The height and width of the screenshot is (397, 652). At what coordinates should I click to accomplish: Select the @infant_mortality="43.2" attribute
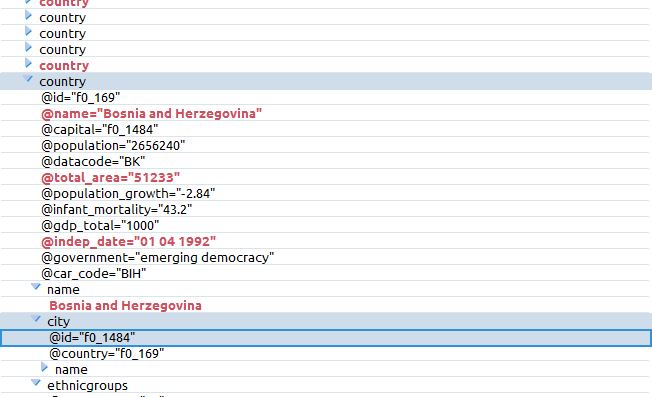[116, 210]
